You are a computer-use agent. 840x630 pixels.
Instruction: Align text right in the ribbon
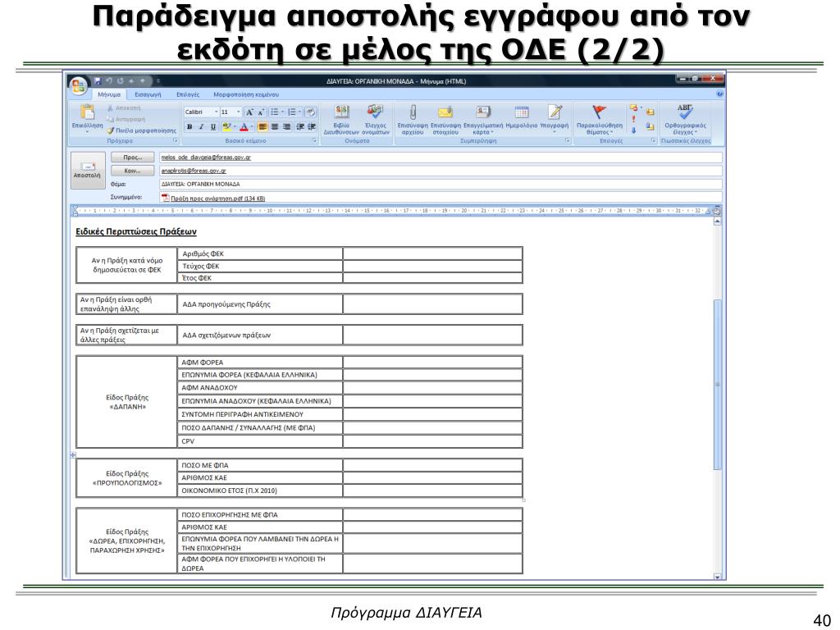tap(286, 126)
